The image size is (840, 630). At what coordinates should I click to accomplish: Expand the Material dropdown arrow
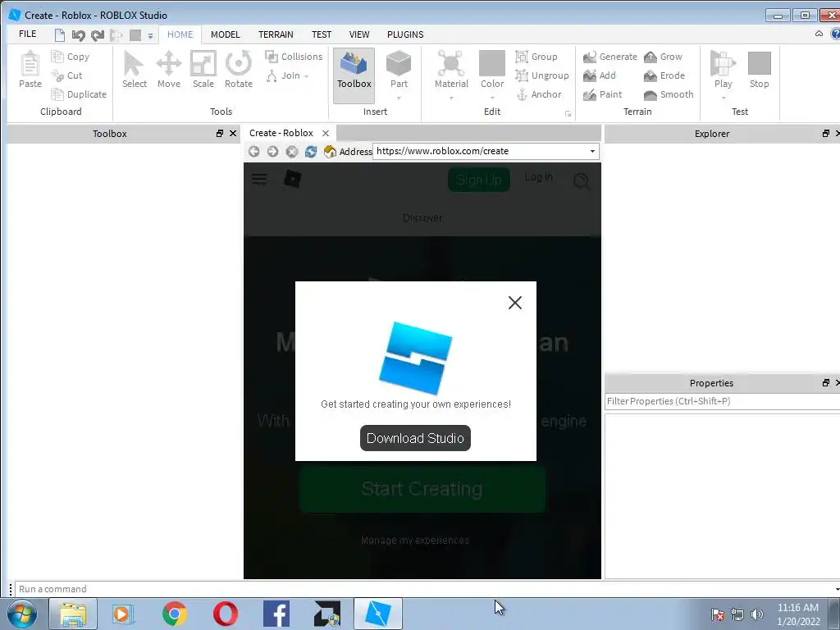tap(451, 98)
